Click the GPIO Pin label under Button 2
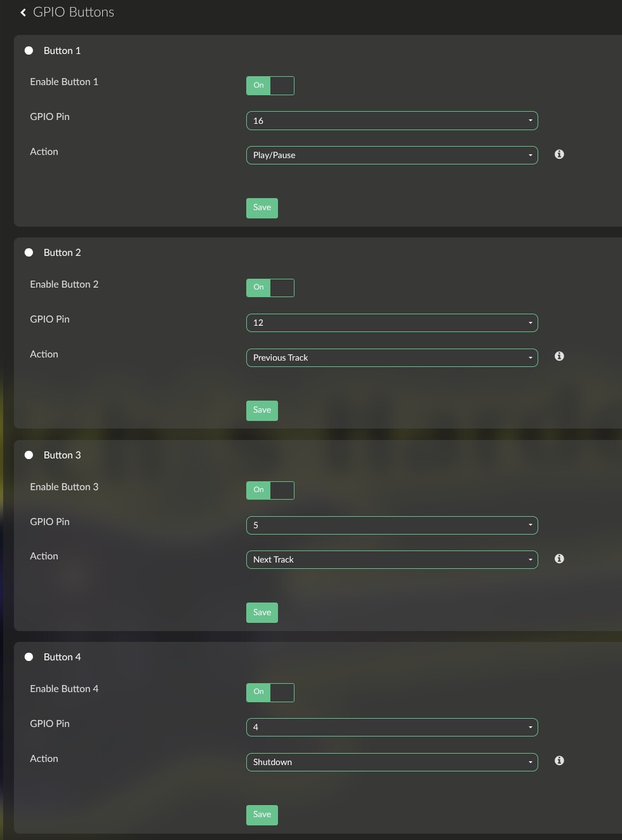This screenshot has height=840, width=622. pos(50,319)
